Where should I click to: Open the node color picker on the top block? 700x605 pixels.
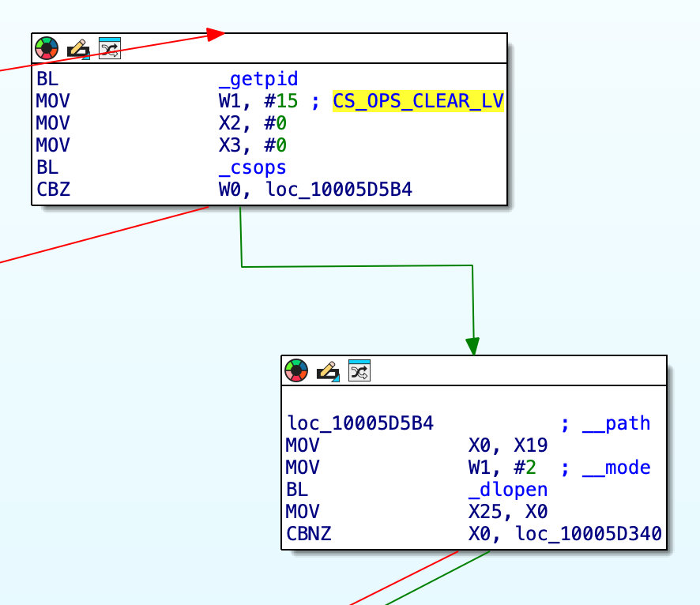[46, 48]
